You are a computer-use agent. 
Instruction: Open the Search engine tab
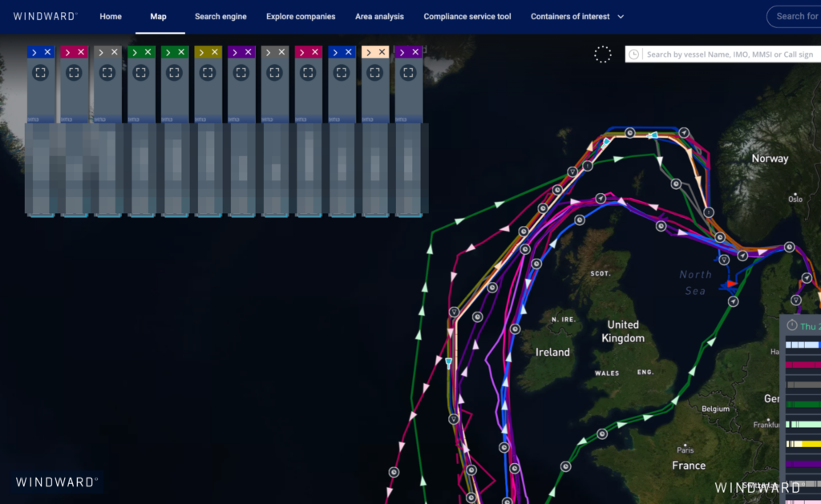tap(220, 17)
